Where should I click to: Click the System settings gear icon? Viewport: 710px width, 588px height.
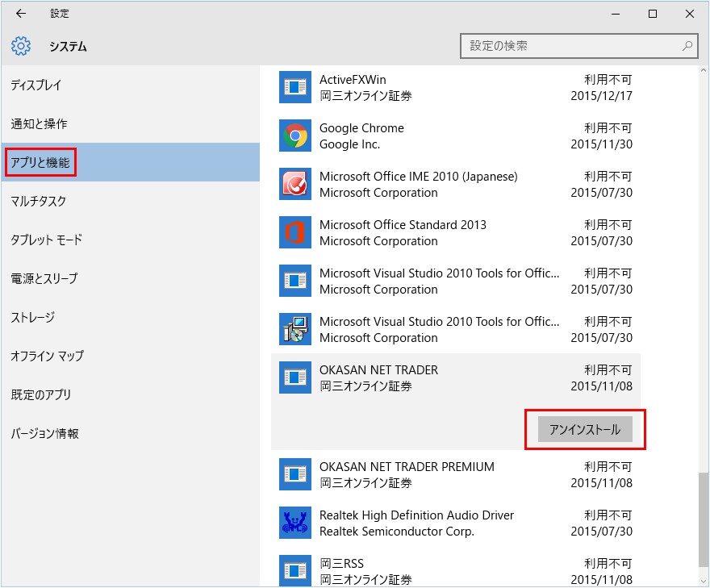pos(21,46)
